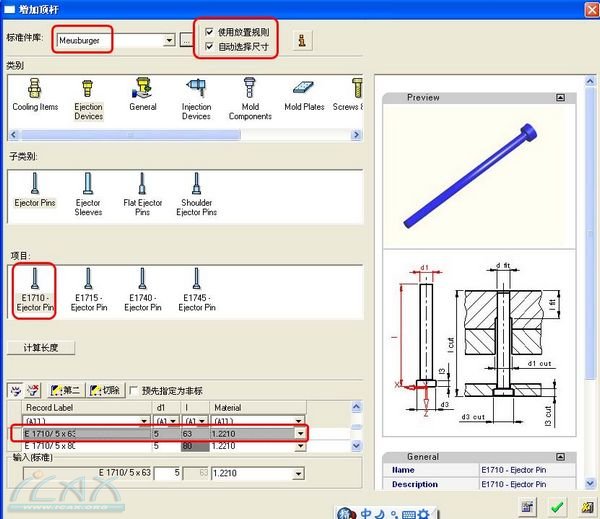Open the Meusburger library dropdown
600x519 pixels.
click(169, 41)
